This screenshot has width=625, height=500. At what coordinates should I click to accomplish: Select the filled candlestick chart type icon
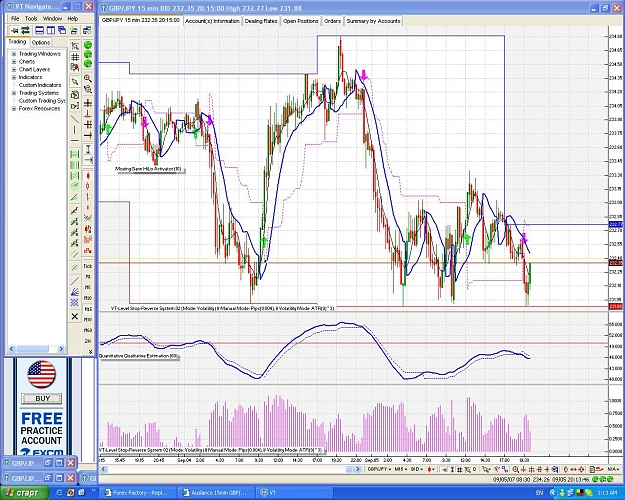(88, 176)
